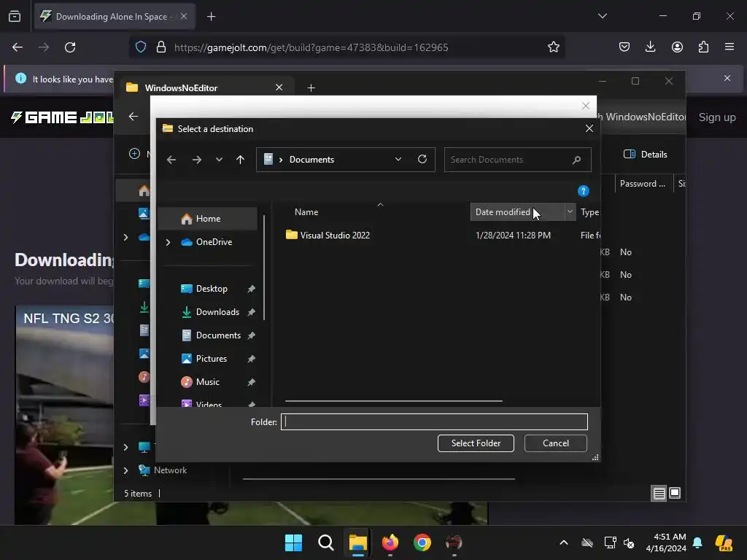Sort files by Type column
747x560 pixels.
tap(589, 212)
